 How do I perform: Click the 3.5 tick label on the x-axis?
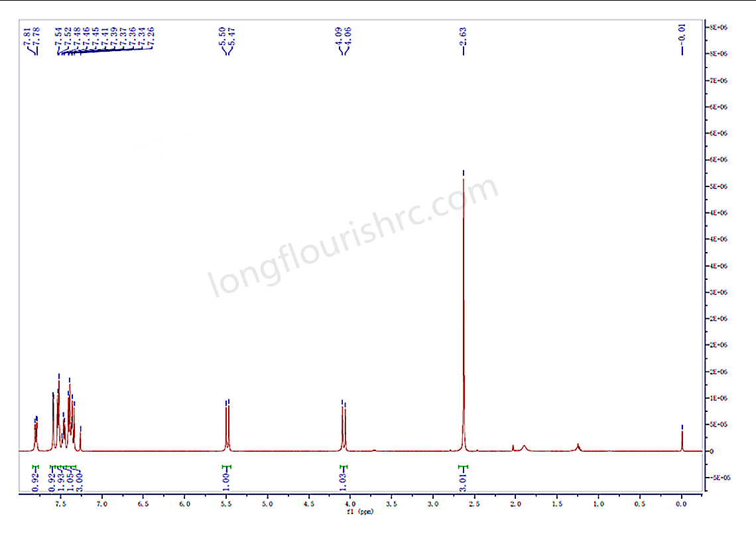(391, 504)
